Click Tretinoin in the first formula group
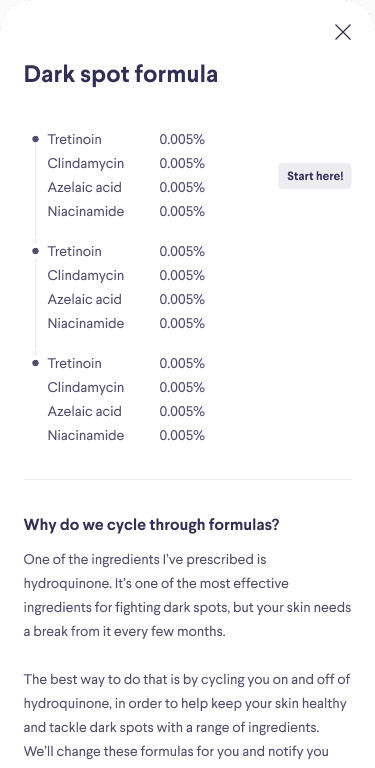 click(x=74, y=140)
